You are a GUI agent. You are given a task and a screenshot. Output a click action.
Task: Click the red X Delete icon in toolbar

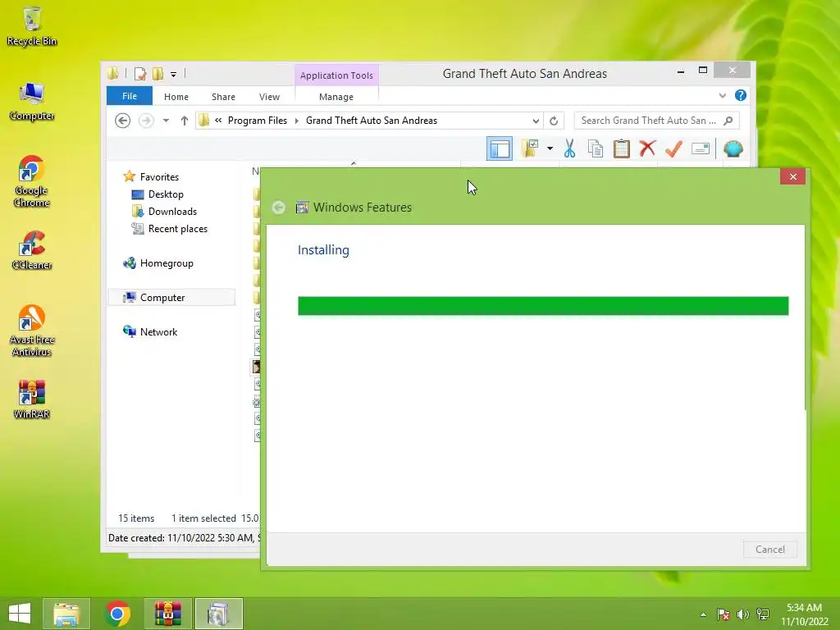tap(648, 148)
